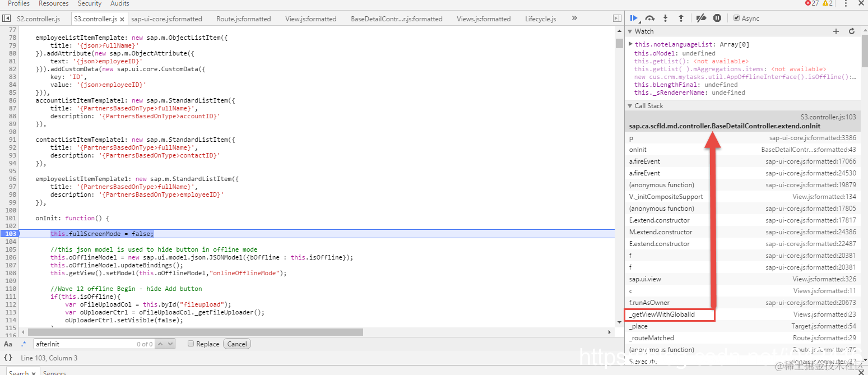Select _place stack frame
Image resolution: width=868 pixels, height=375 pixels.
(x=742, y=326)
